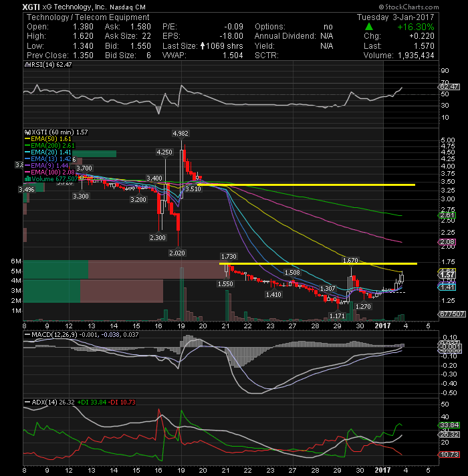Click the EPS value -18.00
468x476 pixels.
click(x=231, y=36)
